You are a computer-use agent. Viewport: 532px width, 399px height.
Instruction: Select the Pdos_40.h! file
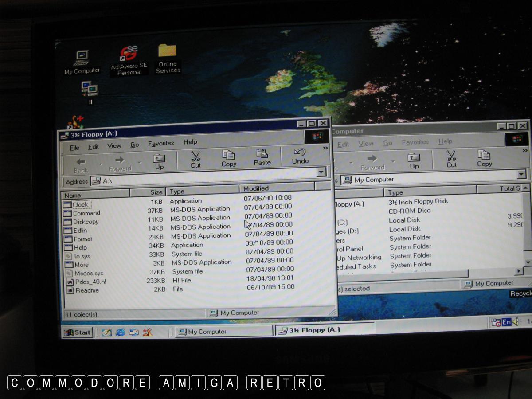pyautogui.click(x=90, y=282)
